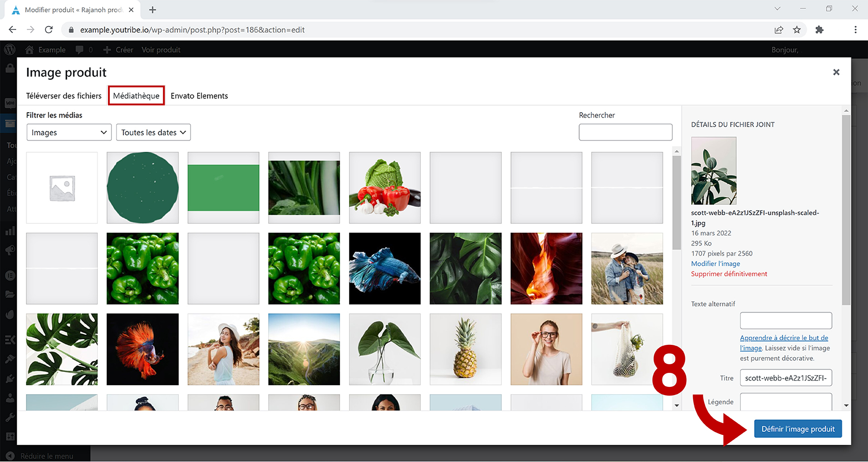Open the Envato Elements tab

point(199,96)
